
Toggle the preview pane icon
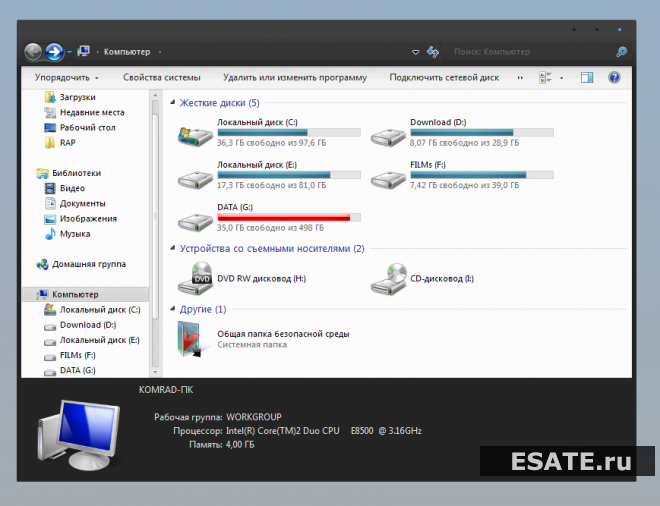pyautogui.click(x=587, y=77)
